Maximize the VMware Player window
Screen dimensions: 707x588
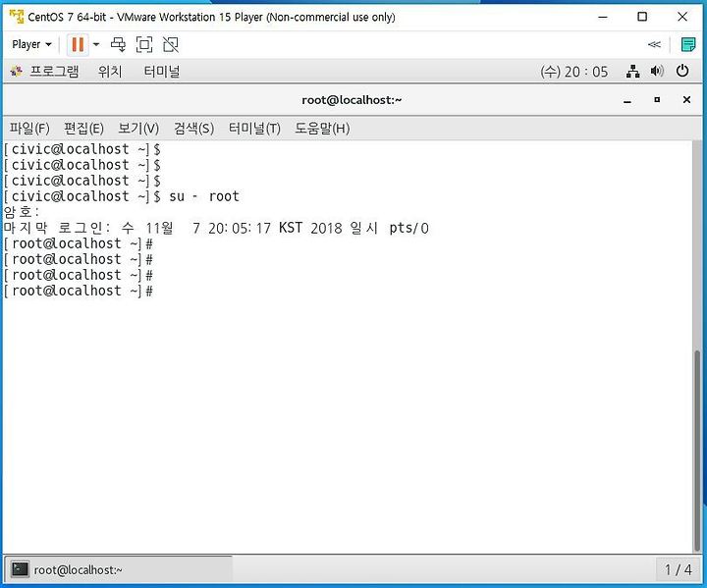tap(642, 17)
